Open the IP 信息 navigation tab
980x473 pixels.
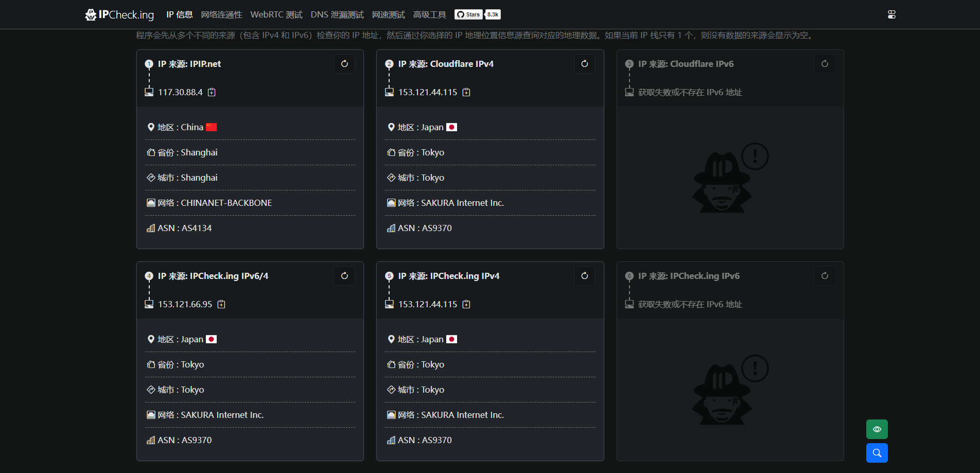[x=179, y=14]
